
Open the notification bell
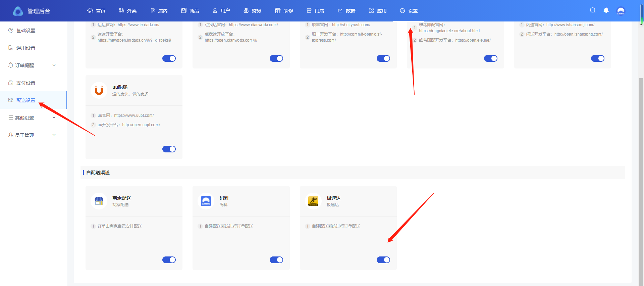(606, 10)
